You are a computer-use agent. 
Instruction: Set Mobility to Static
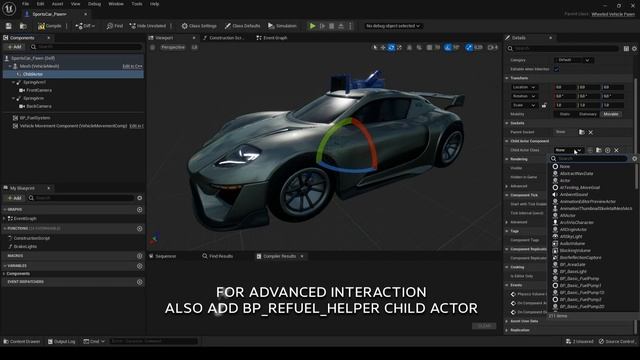click(x=565, y=114)
